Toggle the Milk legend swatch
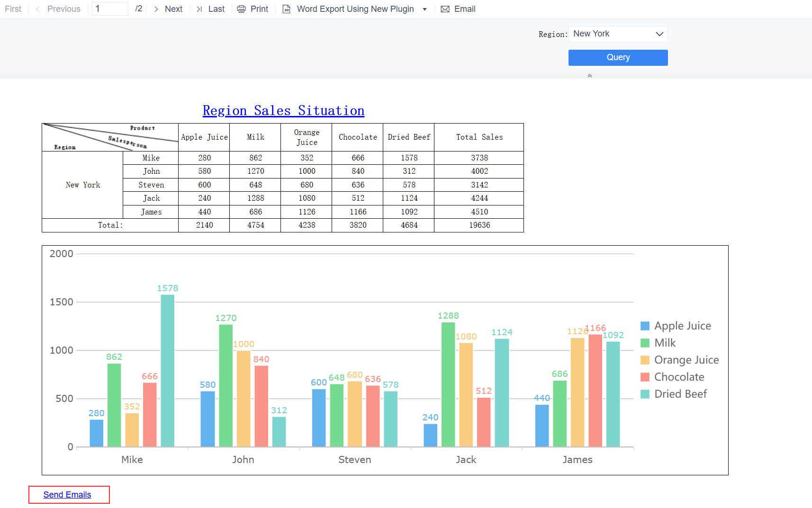 (645, 343)
